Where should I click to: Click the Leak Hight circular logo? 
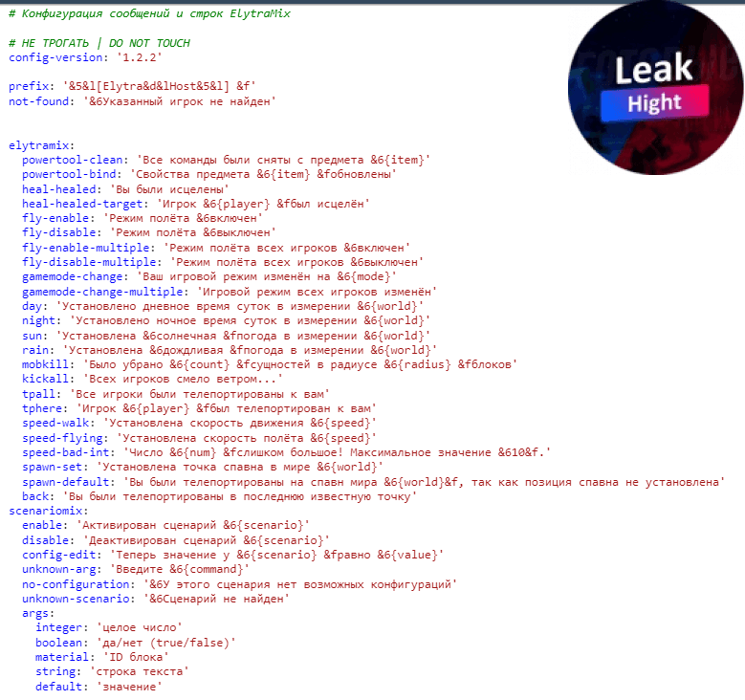(656, 88)
